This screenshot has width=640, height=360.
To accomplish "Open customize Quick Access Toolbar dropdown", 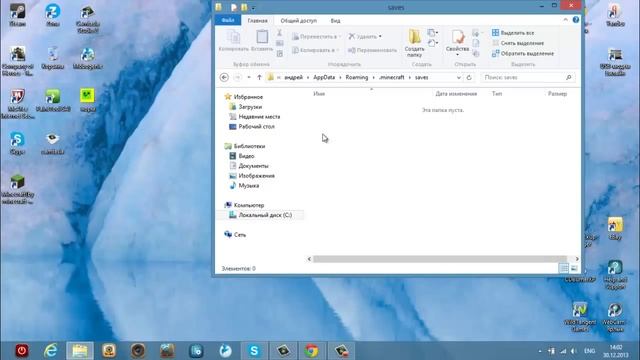I will pyautogui.click(x=253, y=8).
